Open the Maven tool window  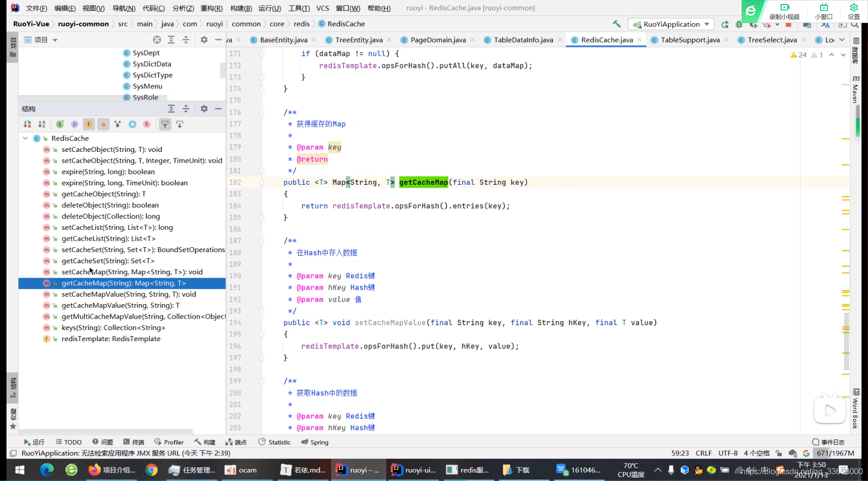[856, 89]
